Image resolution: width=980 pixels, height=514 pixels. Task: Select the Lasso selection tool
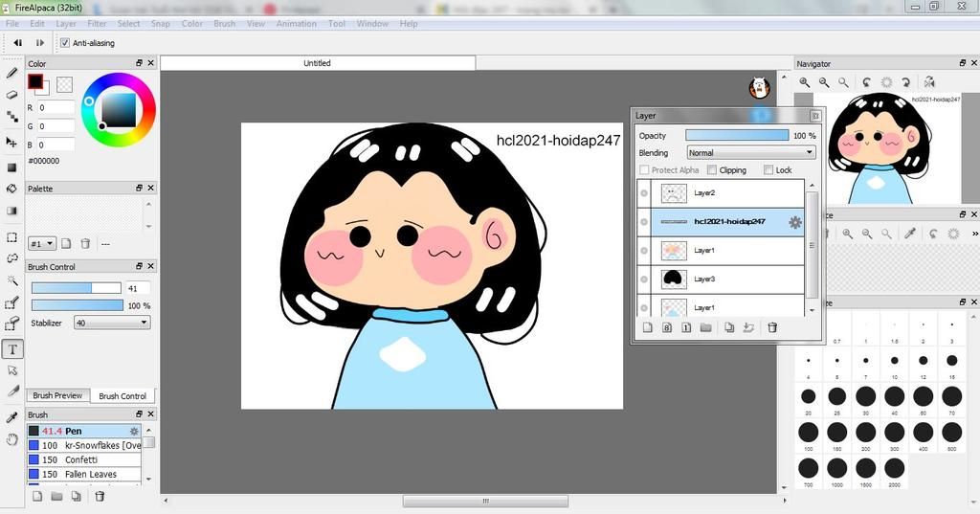11,258
